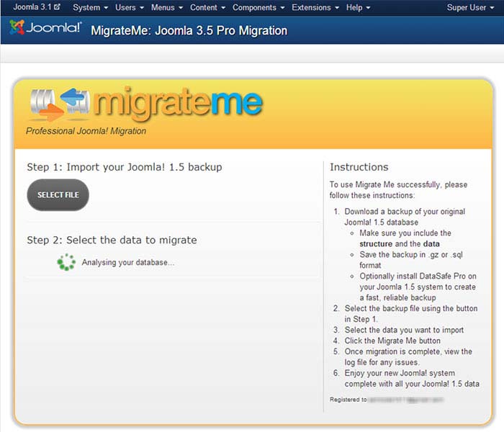
Task: Click the Extensions menu dropdown arrow
Action: (337, 8)
